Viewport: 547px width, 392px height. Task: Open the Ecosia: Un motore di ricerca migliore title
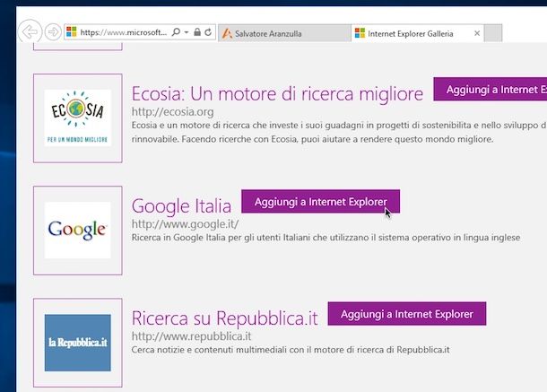point(277,93)
